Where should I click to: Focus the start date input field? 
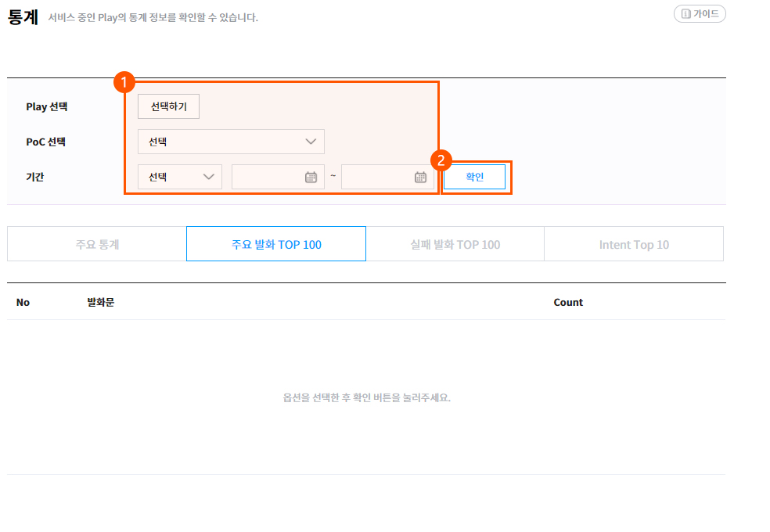[268, 177]
